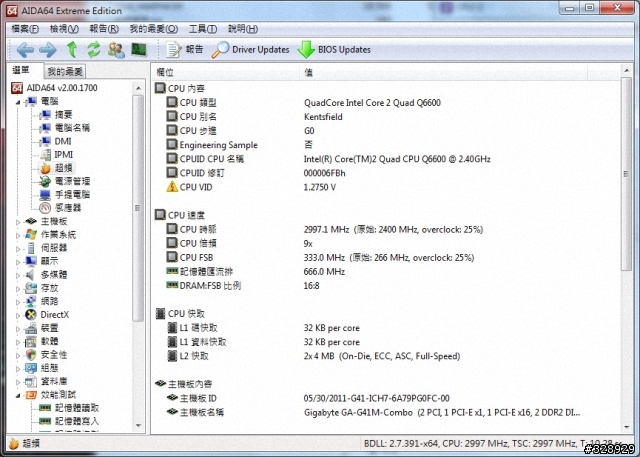Click the 軟體 software icon in tree
This screenshot has height=457, width=640.
pyautogui.click(x=31, y=342)
